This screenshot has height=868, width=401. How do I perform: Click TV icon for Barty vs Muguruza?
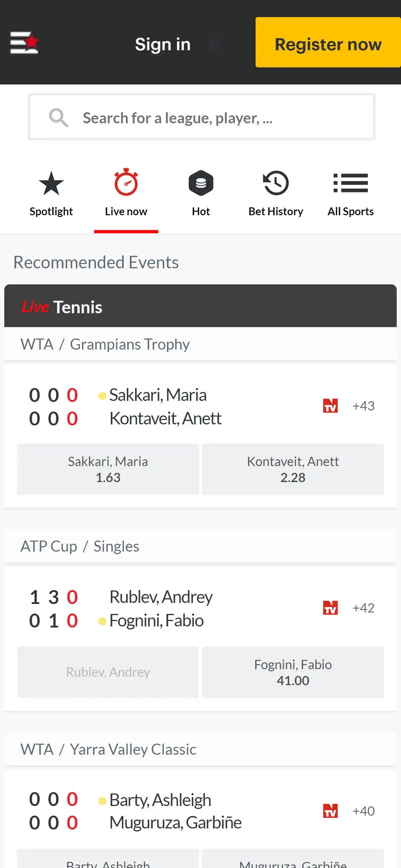(330, 811)
